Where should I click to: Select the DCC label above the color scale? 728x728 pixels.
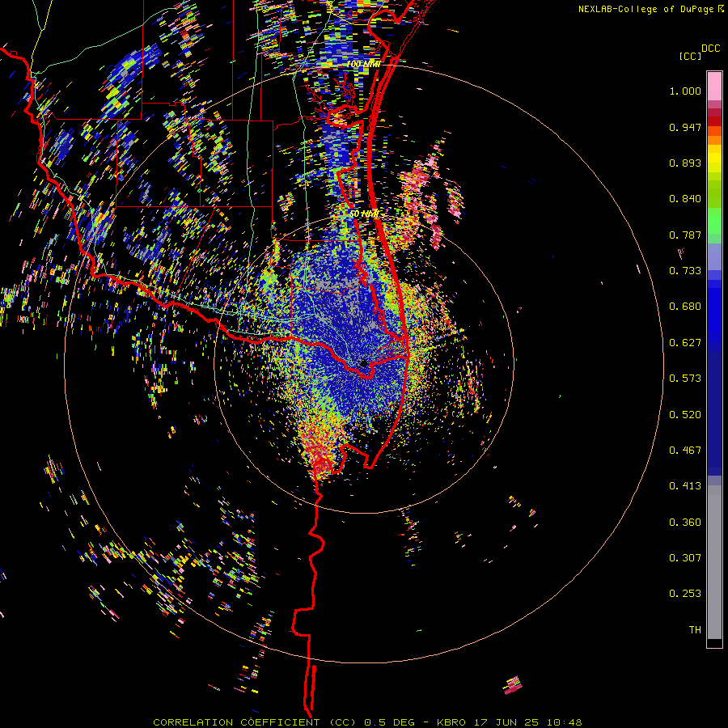(x=710, y=49)
